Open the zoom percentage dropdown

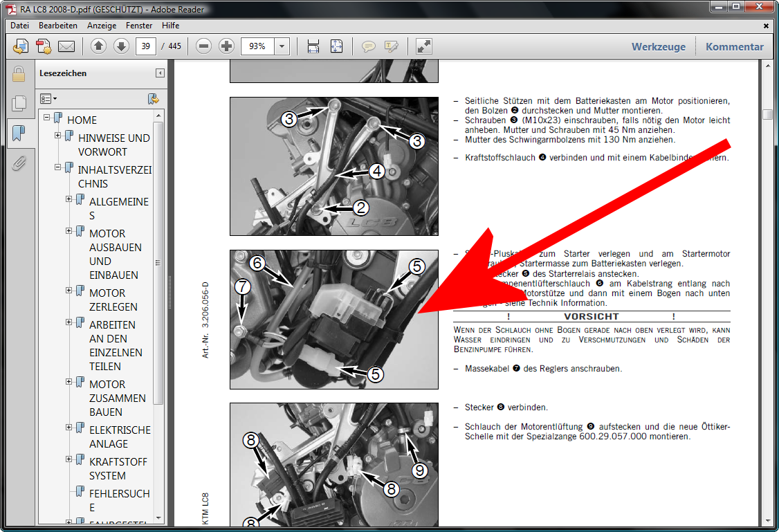(x=282, y=46)
